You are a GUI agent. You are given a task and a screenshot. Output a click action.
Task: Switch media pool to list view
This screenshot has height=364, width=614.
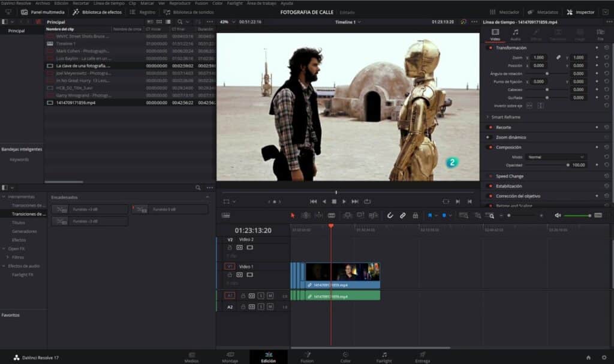tap(168, 22)
